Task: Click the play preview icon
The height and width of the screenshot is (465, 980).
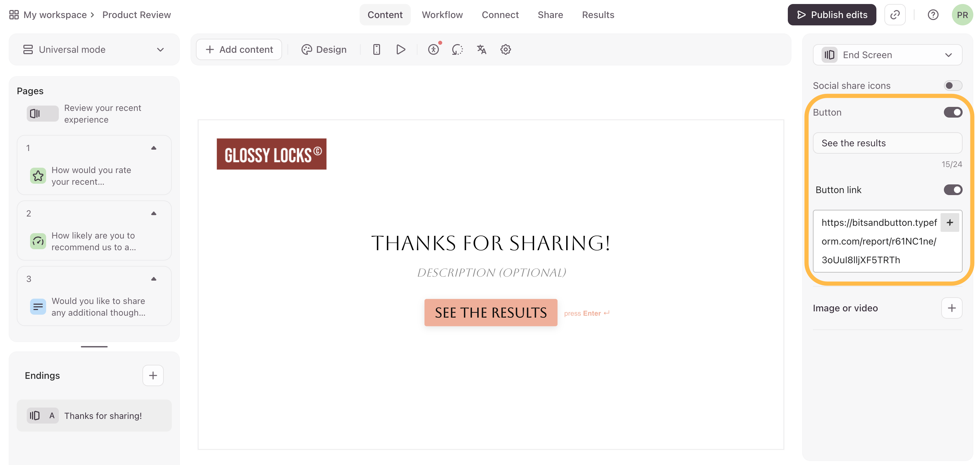Action: click(401, 49)
